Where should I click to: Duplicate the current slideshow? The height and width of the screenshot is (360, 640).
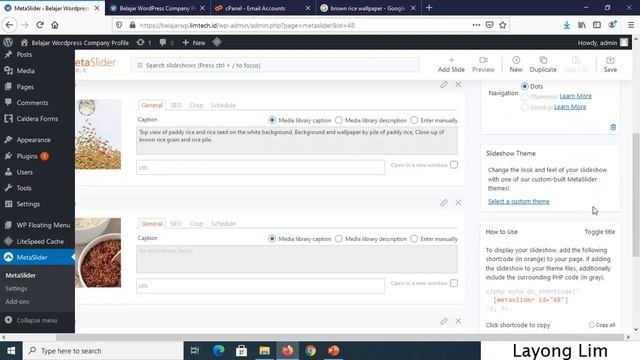[x=543, y=64]
